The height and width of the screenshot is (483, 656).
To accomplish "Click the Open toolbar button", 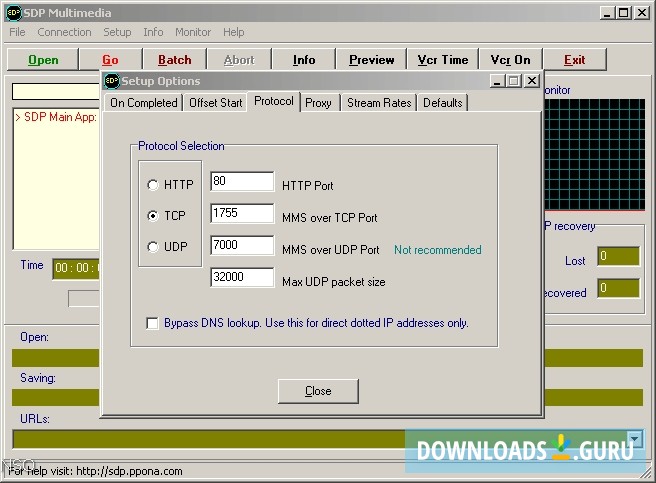I will pos(43,60).
